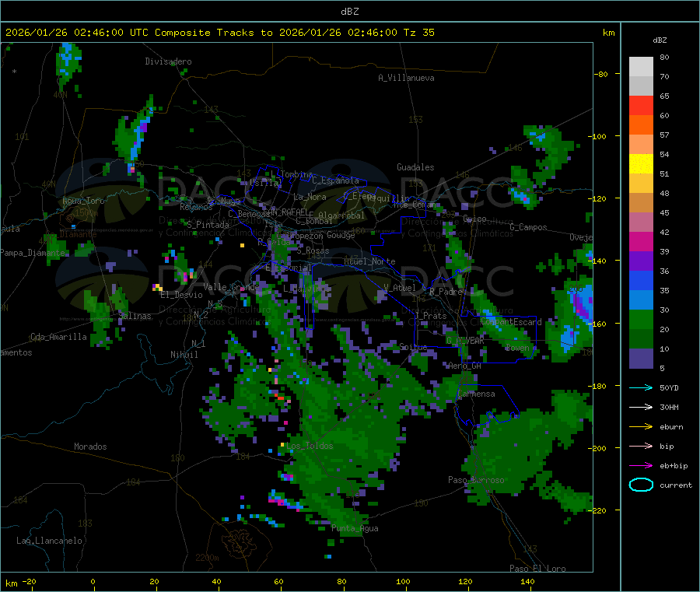Click the Valle_Grande map label
The height and width of the screenshot is (592, 700).
(x=231, y=287)
